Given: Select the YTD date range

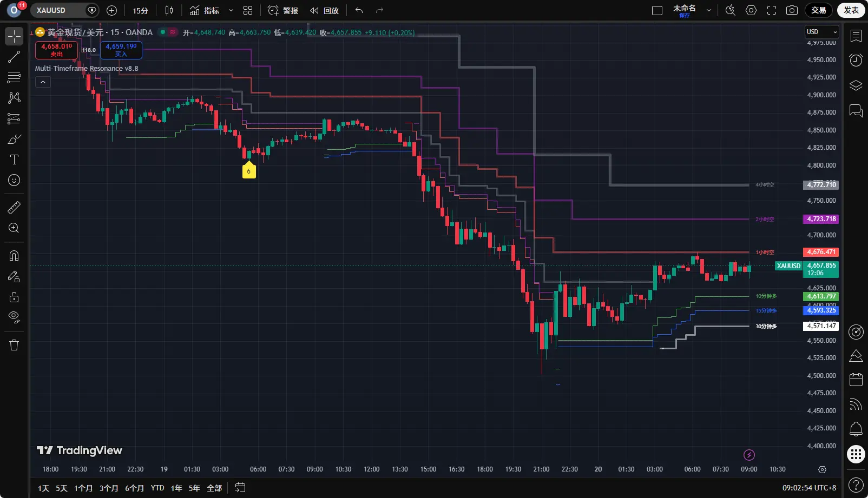Looking at the screenshot, I should pos(157,488).
